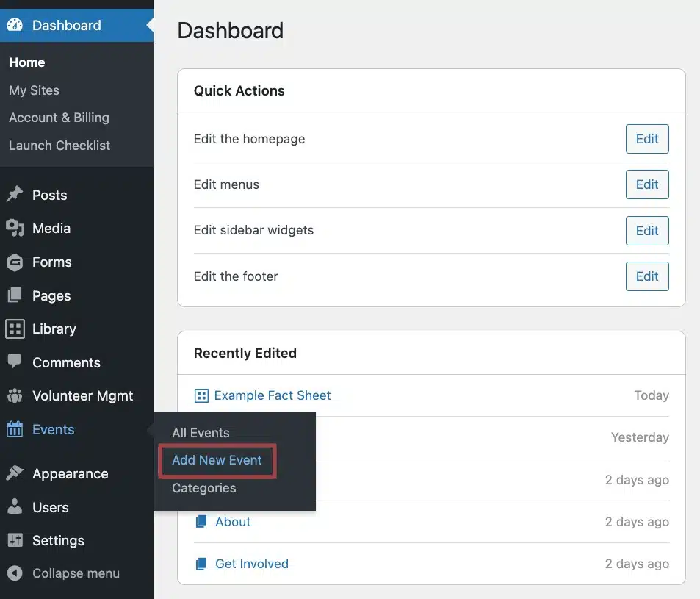Click the Appearance paintbrush icon

click(x=15, y=474)
